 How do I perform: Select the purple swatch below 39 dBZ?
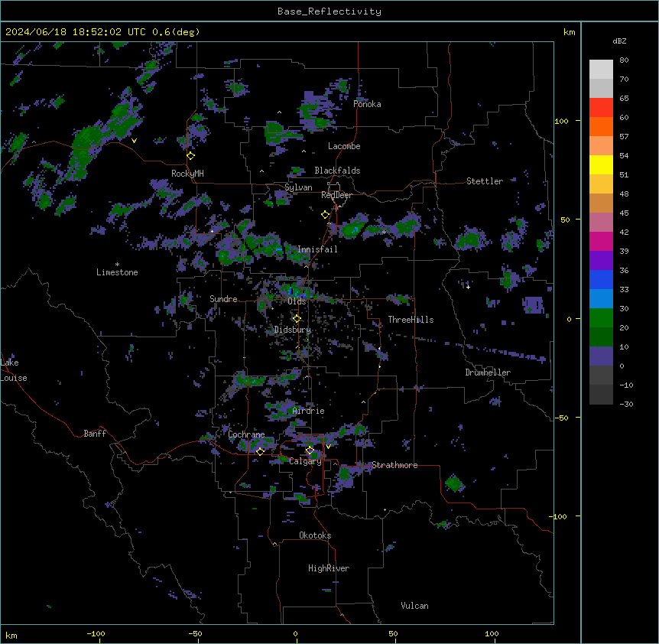coord(601,261)
